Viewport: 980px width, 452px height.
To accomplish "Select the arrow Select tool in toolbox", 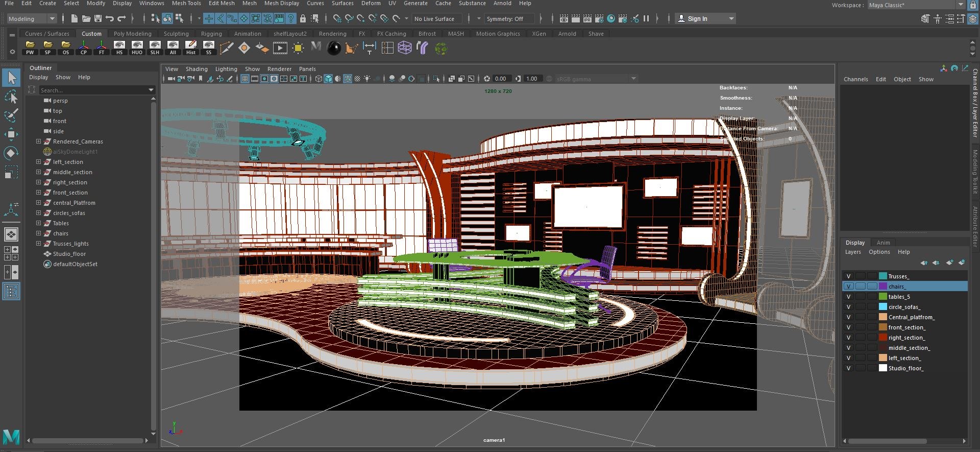I will [11, 78].
